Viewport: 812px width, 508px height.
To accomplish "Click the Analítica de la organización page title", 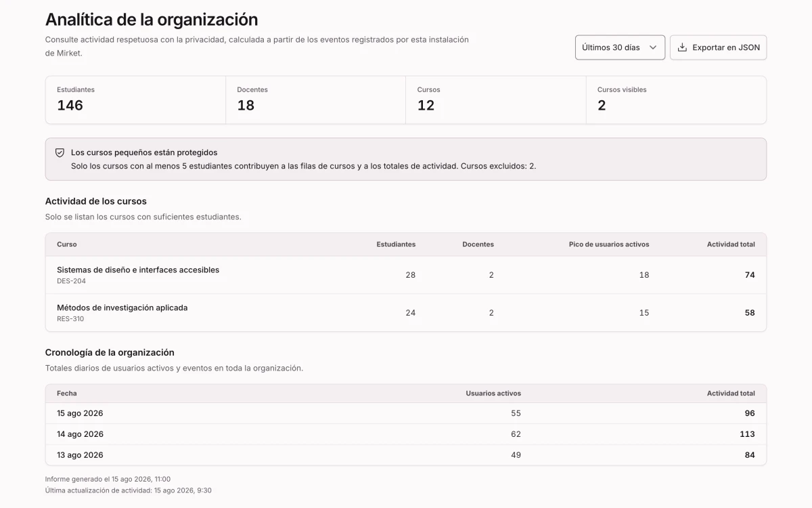I will click(152, 20).
